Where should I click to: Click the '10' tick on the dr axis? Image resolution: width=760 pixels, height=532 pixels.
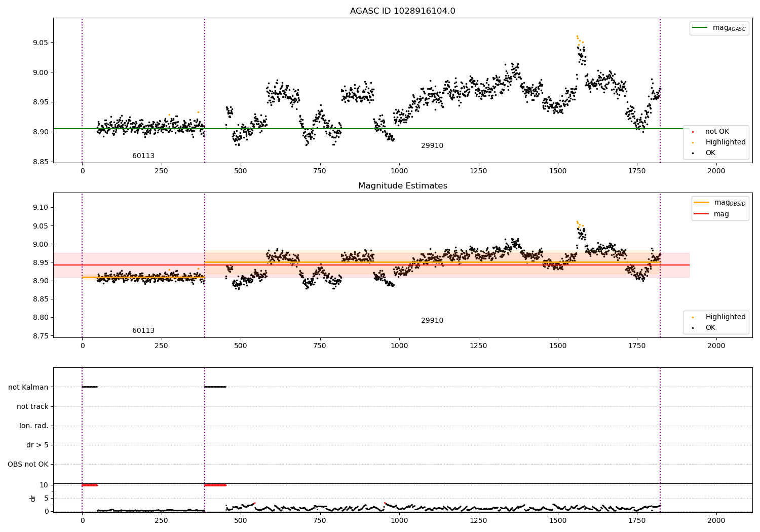click(x=44, y=485)
